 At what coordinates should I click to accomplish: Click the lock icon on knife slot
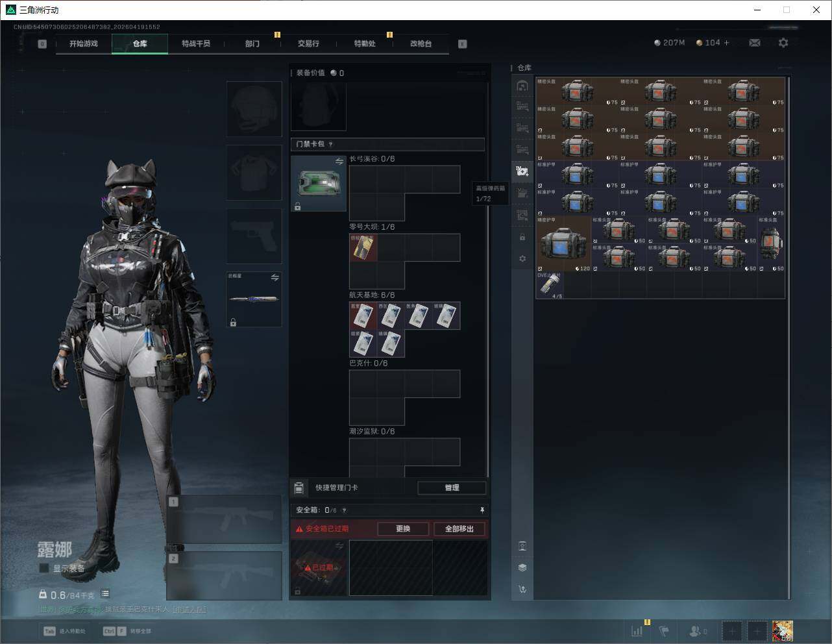click(x=233, y=322)
